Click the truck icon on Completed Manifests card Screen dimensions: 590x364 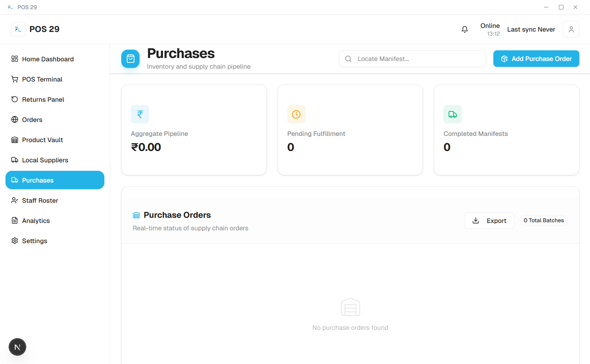pyautogui.click(x=453, y=114)
